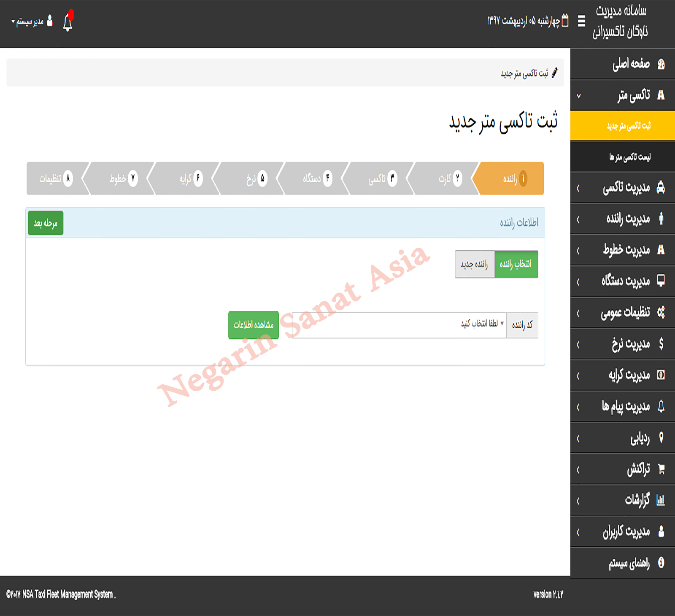Open the ردیابی sidebar item
The width and height of the screenshot is (675, 616).
pos(623,438)
